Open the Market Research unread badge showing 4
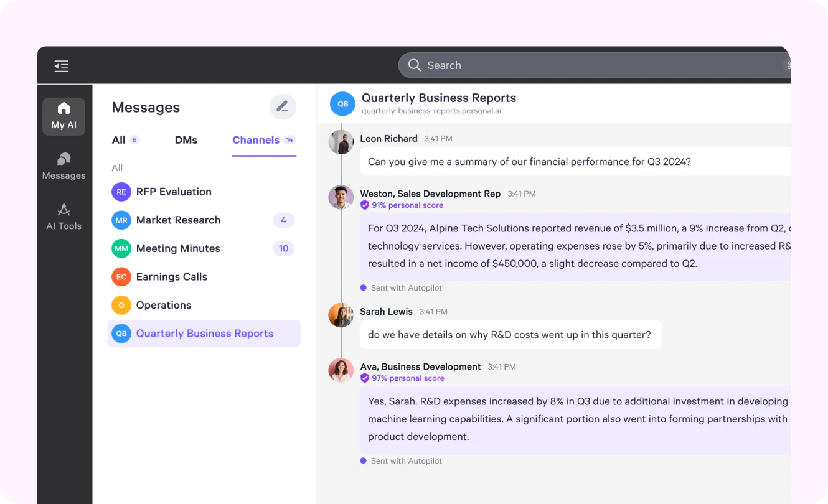Viewport: 828px width, 504px height. coord(283,220)
